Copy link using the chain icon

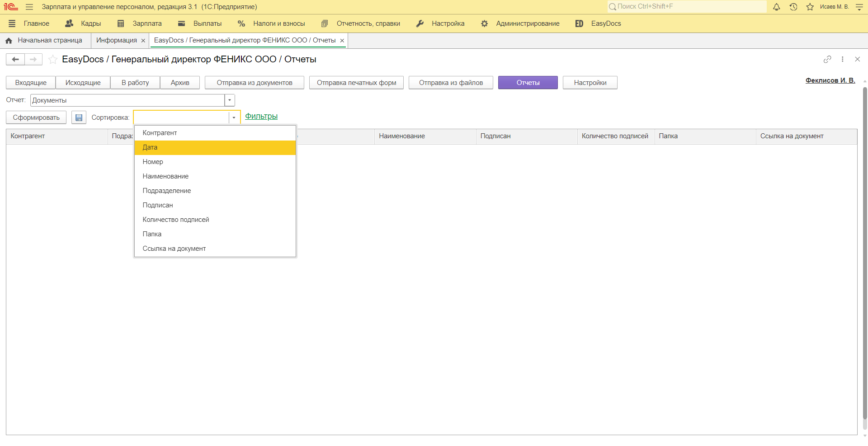tap(827, 59)
